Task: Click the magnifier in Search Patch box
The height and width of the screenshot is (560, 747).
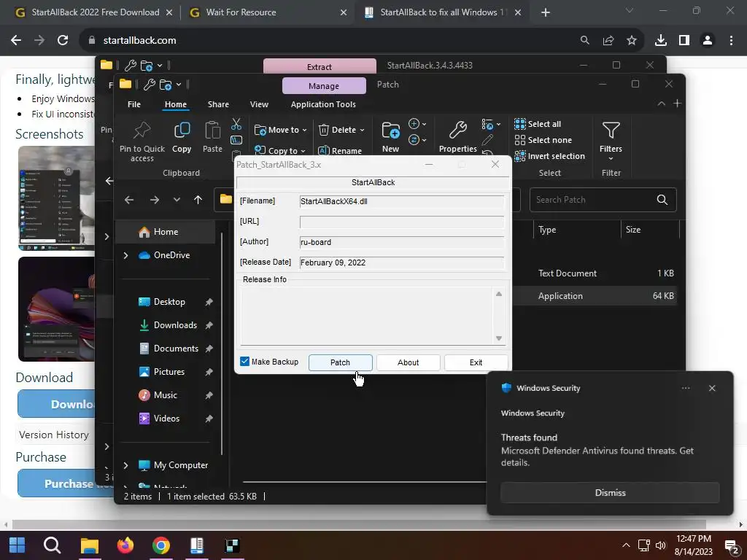Action: coord(662,200)
